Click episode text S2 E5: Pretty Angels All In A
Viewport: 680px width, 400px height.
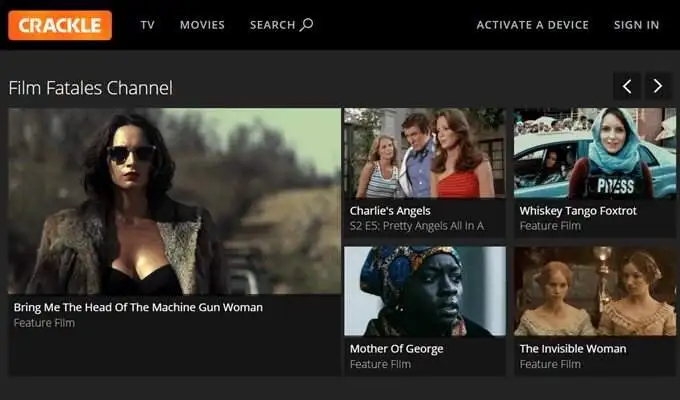[x=417, y=226]
